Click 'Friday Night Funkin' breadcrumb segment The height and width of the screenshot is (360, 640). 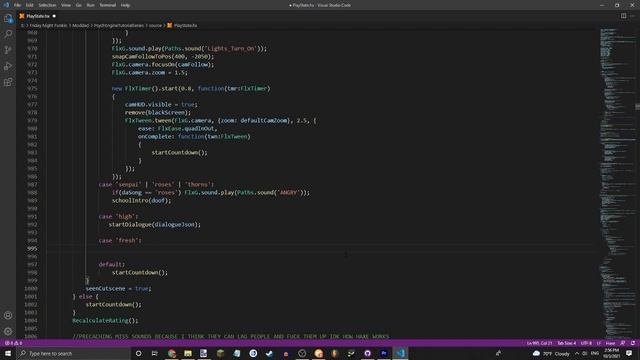pyautogui.click(x=48, y=25)
